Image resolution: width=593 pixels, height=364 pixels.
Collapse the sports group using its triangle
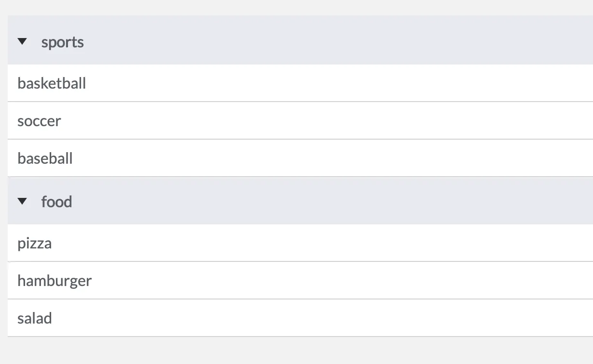22,42
